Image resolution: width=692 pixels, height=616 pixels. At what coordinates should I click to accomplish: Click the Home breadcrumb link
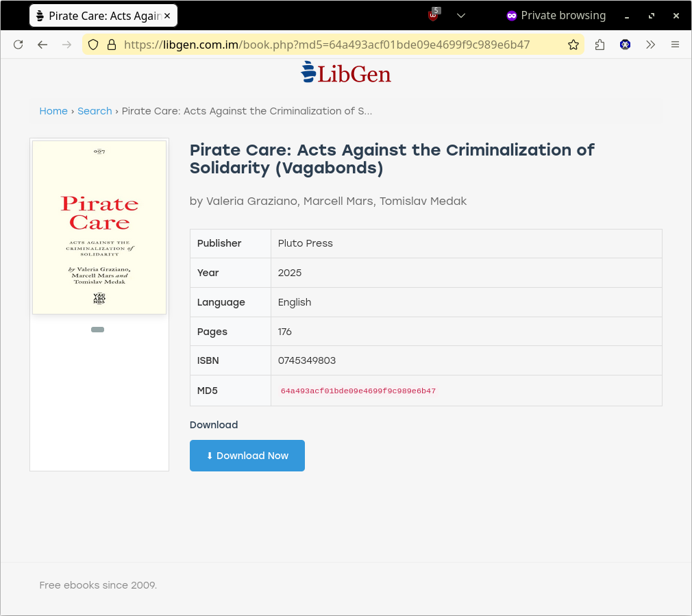[x=53, y=111]
